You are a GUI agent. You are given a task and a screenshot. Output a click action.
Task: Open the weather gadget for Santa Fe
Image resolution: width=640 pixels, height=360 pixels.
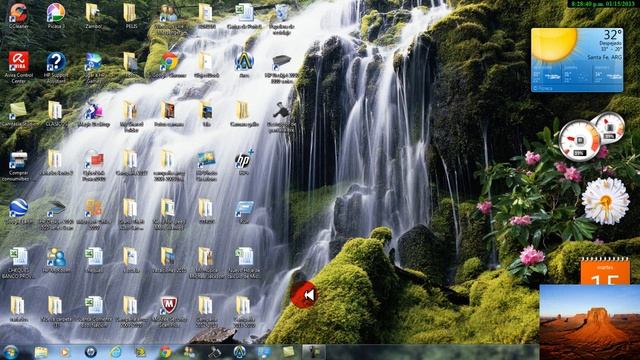point(577,60)
